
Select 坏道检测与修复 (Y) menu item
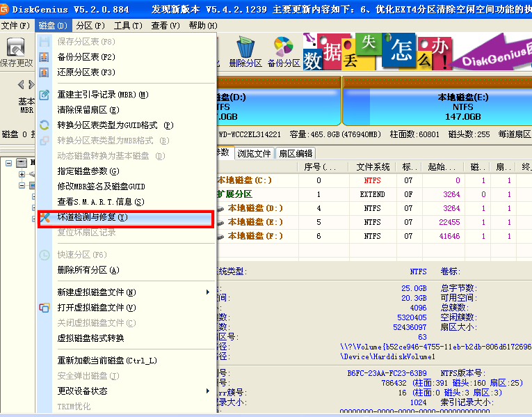(92, 217)
